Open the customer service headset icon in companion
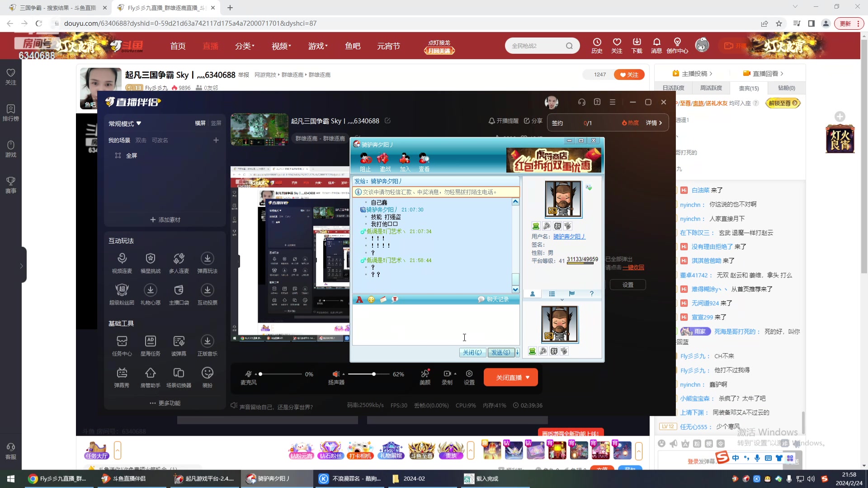Image resolution: width=868 pixels, height=488 pixels. (582, 102)
